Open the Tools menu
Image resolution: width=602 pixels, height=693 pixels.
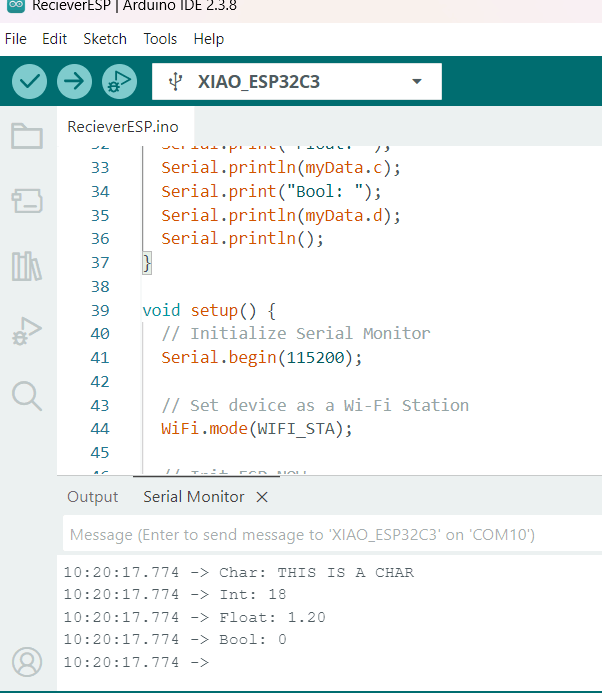pos(160,39)
